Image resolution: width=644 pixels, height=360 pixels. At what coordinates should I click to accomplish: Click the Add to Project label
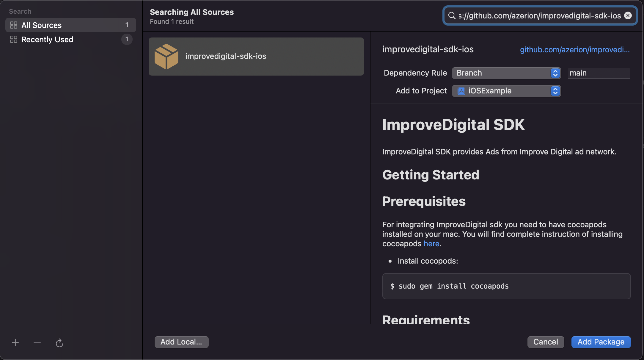click(421, 91)
